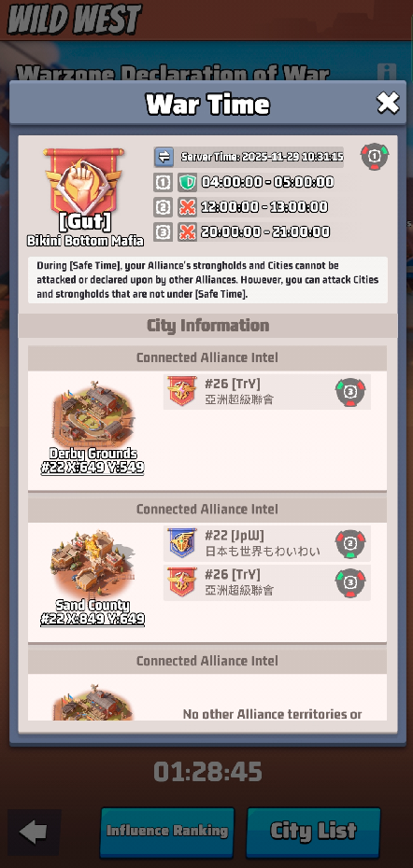The height and width of the screenshot is (868, 413).
Task: Follow Derby Grounds coordinates link
Action: click(x=93, y=468)
